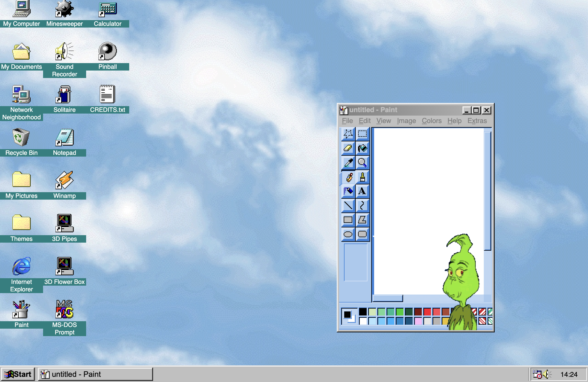Select the My Documents folder icon

point(22,56)
